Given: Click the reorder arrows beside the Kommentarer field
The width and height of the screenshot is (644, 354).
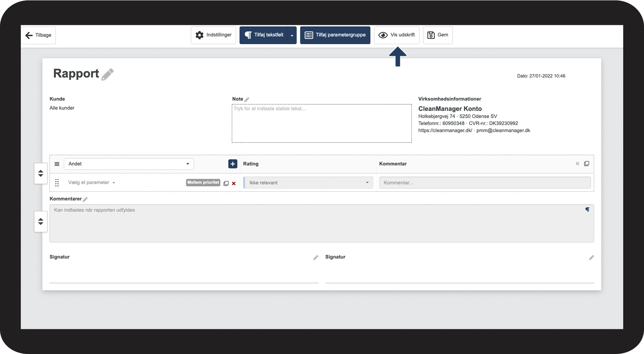Looking at the screenshot, I should 41,222.
